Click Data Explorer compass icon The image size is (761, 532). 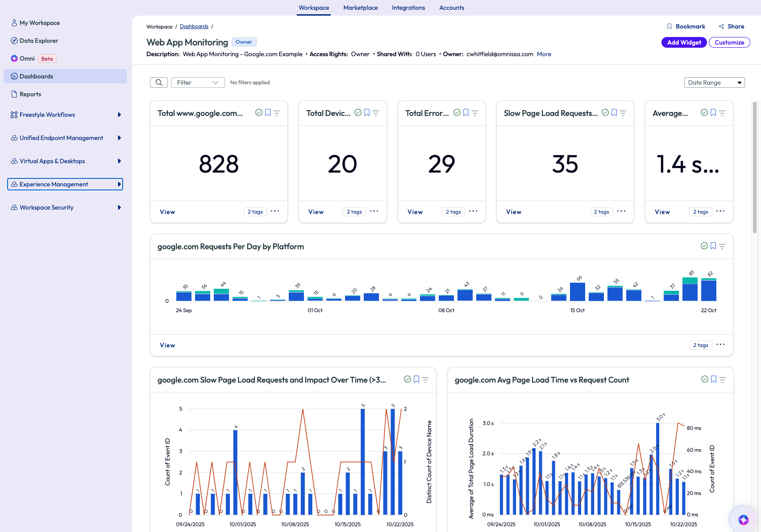14,41
